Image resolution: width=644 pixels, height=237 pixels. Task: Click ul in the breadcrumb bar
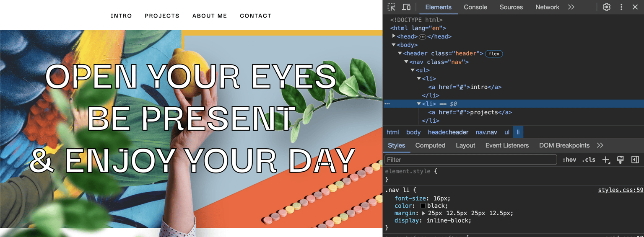click(506, 132)
